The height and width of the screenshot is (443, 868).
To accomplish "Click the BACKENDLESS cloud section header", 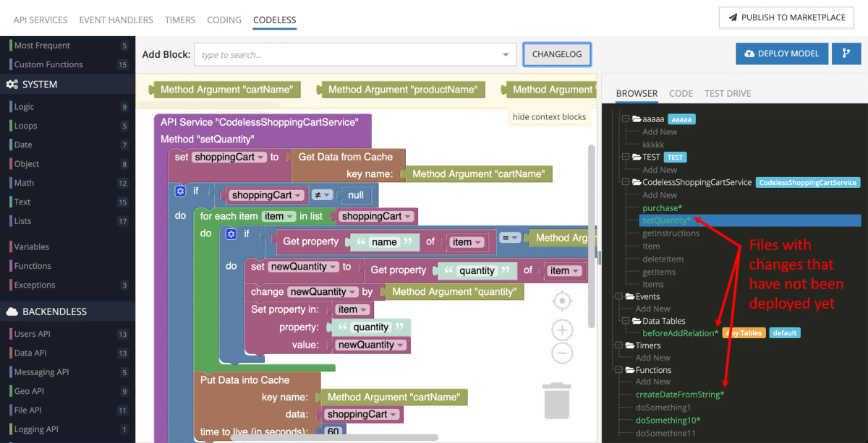I will tap(67, 311).
